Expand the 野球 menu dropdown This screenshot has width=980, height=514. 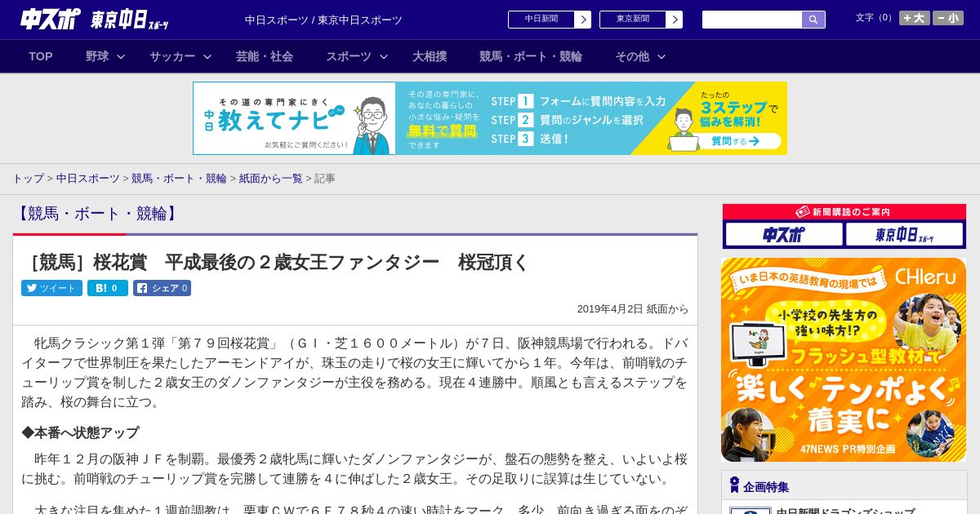105,56
